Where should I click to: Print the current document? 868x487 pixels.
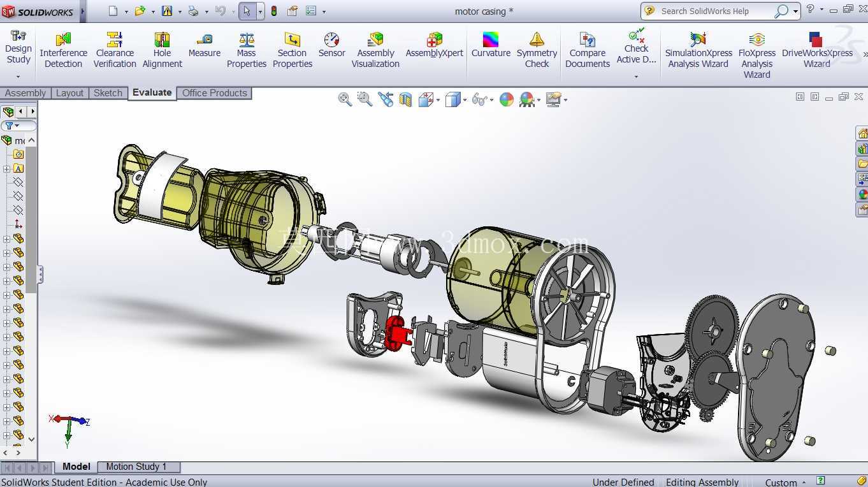click(193, 11)
